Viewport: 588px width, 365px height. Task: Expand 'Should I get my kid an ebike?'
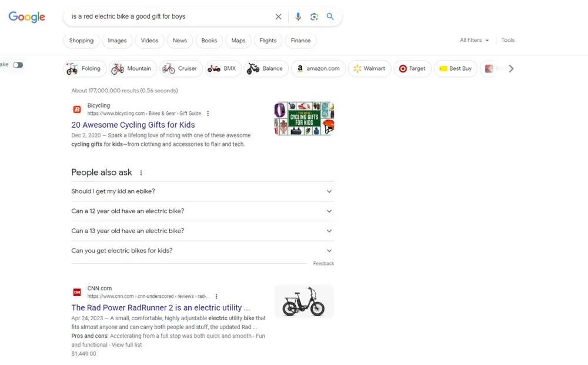[202, 191]
